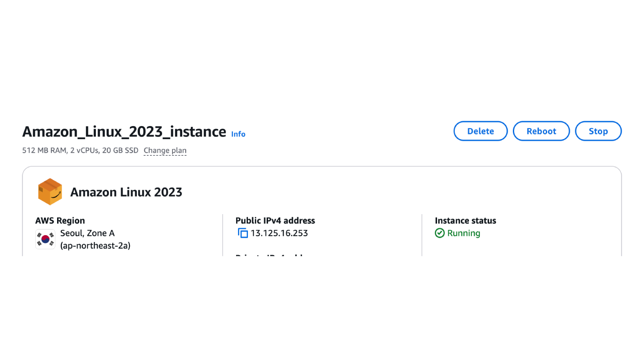644x362 pixels.
Task: Click the 512 MB RAM specs text
Action: pos(80,150)
